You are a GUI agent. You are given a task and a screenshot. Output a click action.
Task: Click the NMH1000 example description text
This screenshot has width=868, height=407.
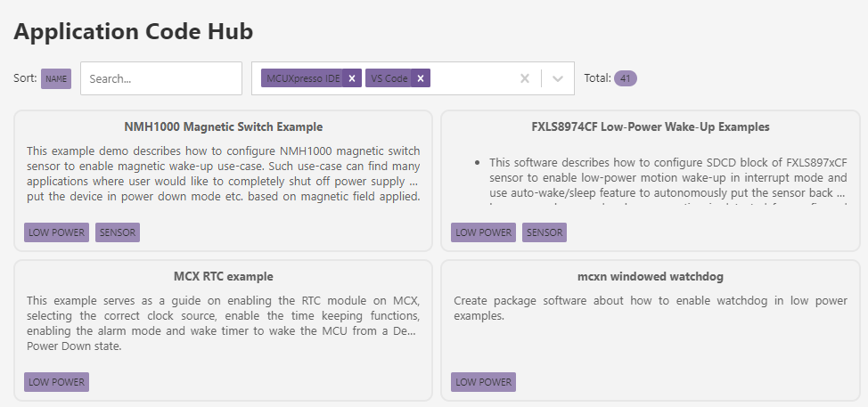pyautogui.click(x=223, y=174)
